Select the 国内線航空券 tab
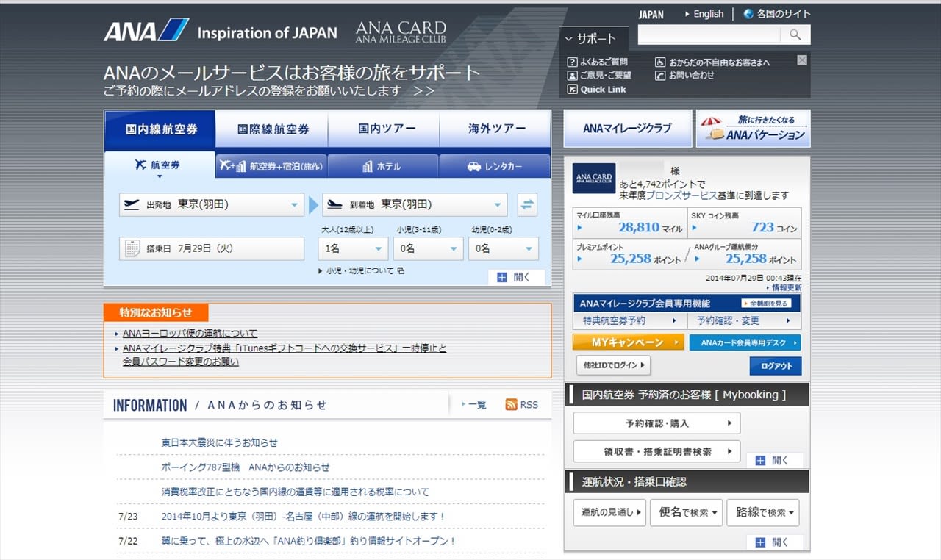The width and height of the screenshot is (941, 560). click(x=160, y=129)
